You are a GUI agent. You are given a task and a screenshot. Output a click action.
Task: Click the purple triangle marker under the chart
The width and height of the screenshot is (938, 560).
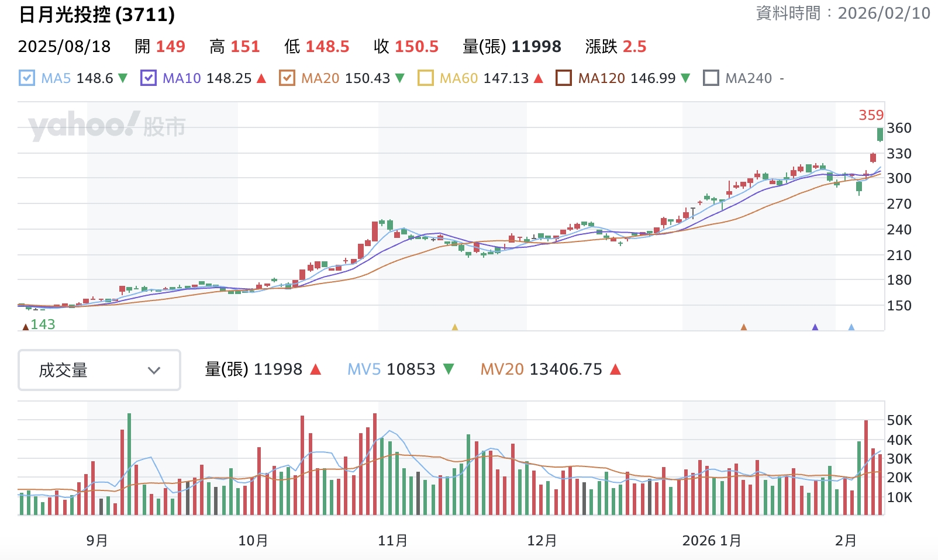tap(815, 327)
